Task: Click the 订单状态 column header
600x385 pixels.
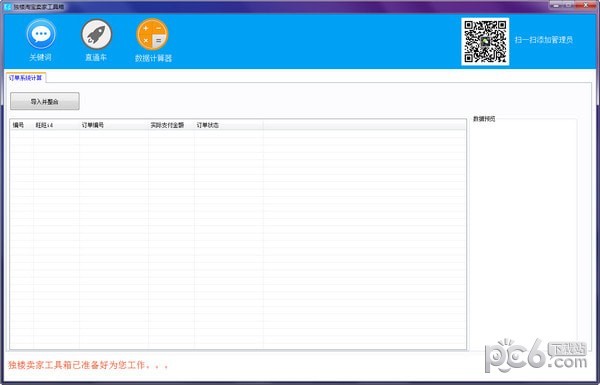Action: [x=228, y=125]
